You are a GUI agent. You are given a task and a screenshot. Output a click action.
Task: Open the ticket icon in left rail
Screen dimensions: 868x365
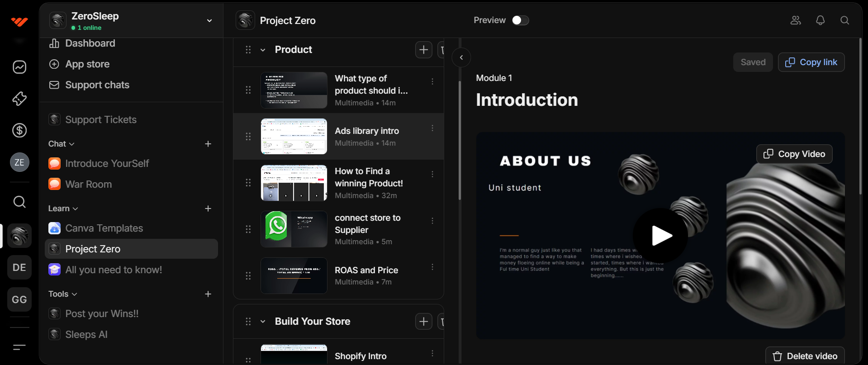pyautogui.click(x=19, y=99)
